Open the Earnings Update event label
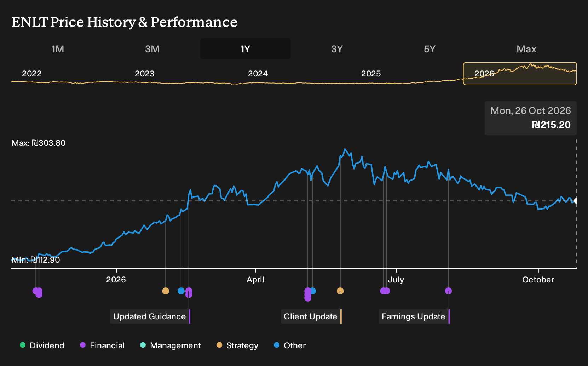 [414, 316]
